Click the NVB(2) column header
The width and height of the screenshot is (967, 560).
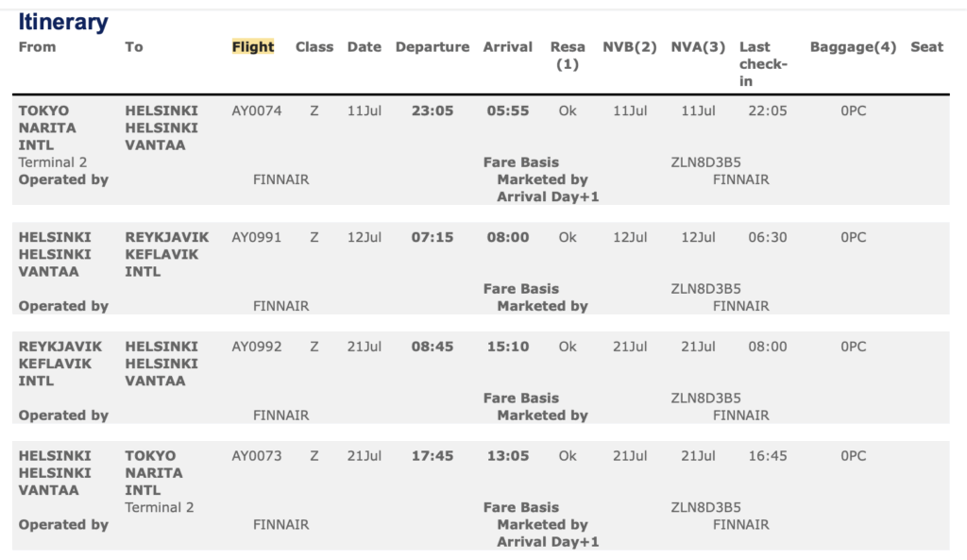coord(630,47)
